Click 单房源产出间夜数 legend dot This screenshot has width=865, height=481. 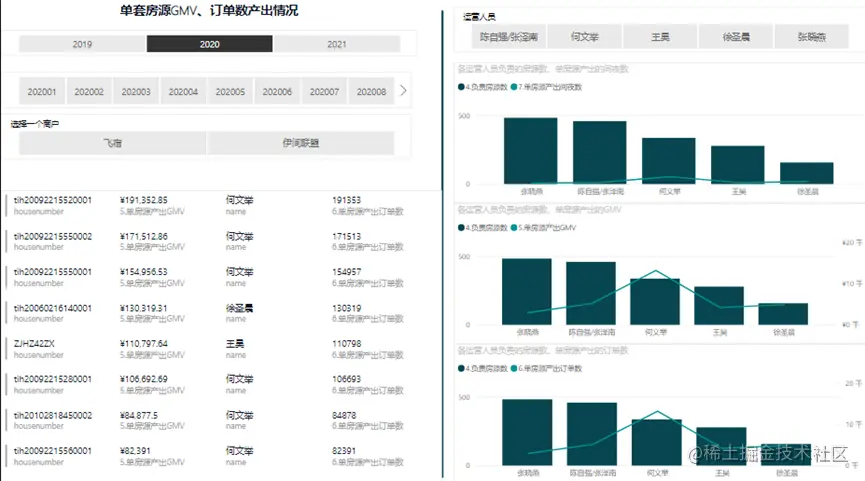[514, 87]
